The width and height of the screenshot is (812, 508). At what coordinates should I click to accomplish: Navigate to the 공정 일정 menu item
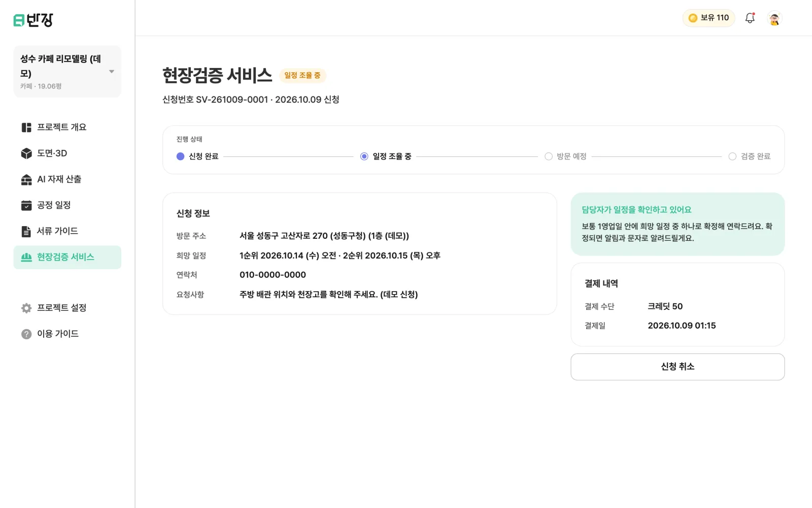tap(67, 205)
